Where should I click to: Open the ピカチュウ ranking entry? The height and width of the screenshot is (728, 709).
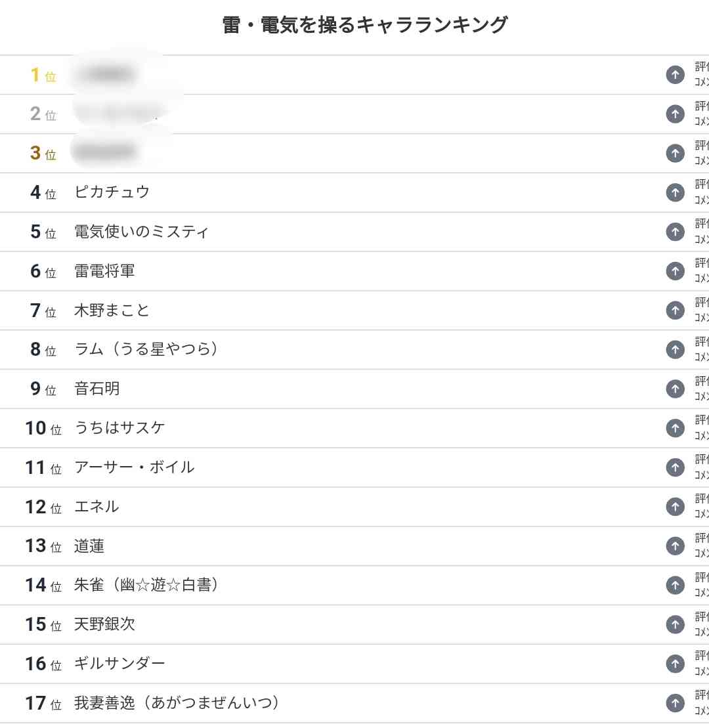click(x=112, y=192)
